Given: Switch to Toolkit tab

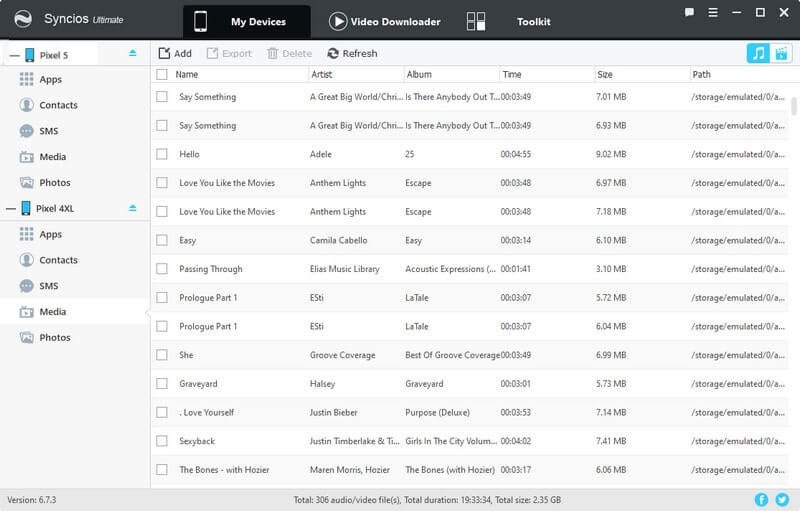Looking at the screenshot, I should click(509, 21).
